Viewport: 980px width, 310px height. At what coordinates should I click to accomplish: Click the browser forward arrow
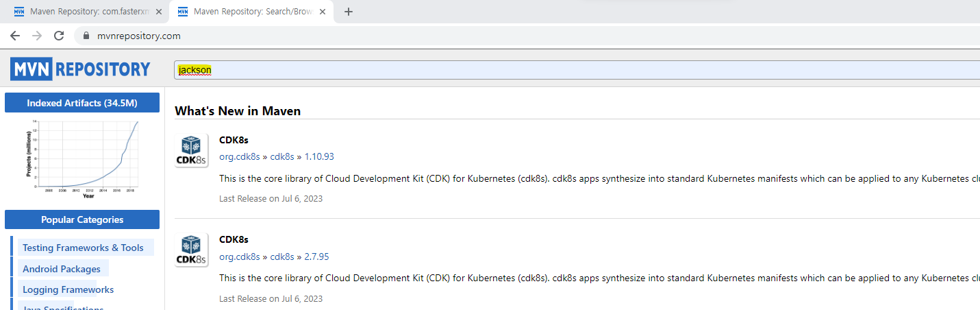click(37, 36)
